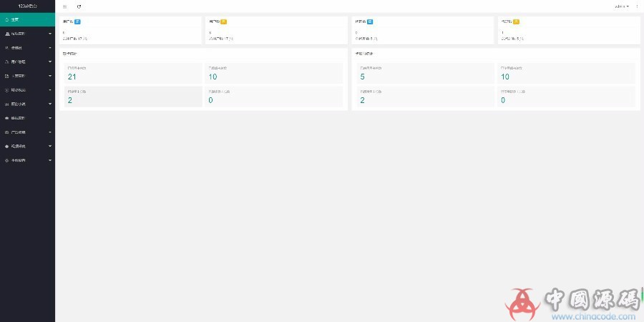The width and height of the screenshot is (644, 322).
Task: Expand the first sidebar submenu below home
Action: (x=49, y=34)
